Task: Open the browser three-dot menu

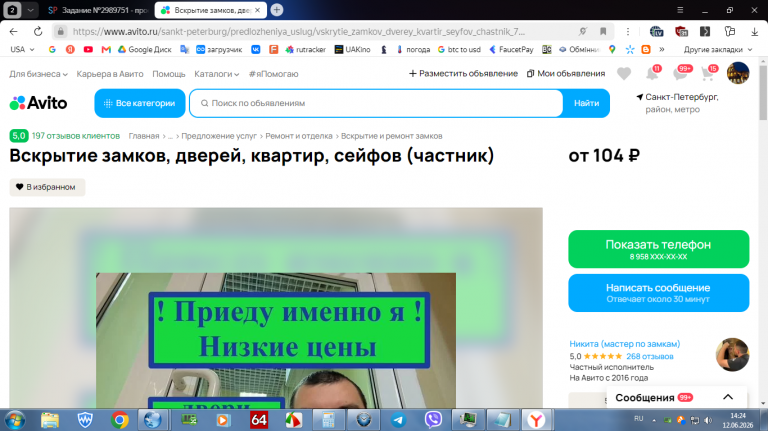Action: click(627, 31)
